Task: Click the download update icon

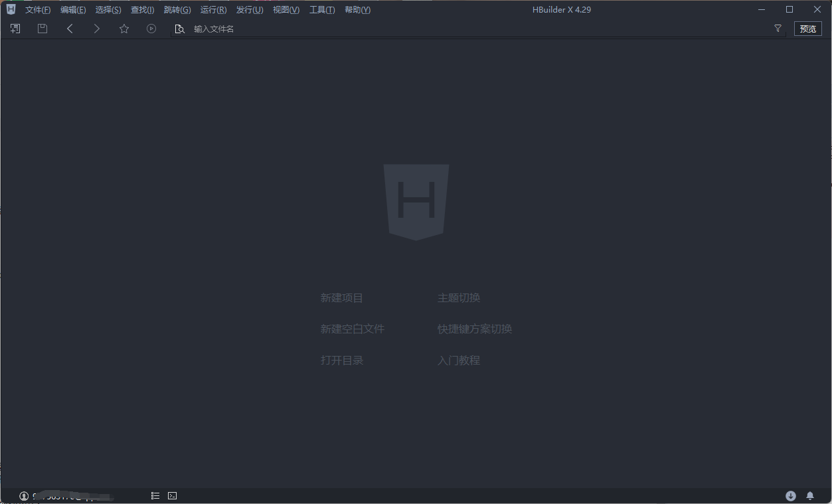Action: click(791, 495)
